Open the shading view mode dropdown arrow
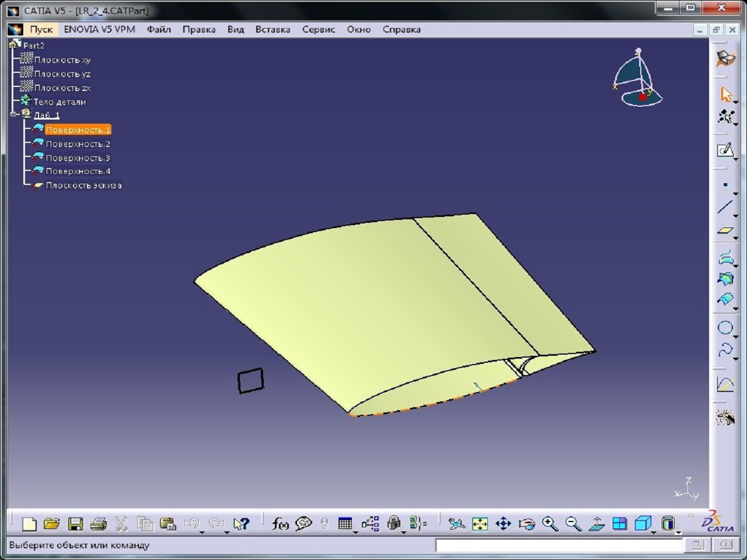This screenshot has height=560, width=747. (x=678, y=532)
